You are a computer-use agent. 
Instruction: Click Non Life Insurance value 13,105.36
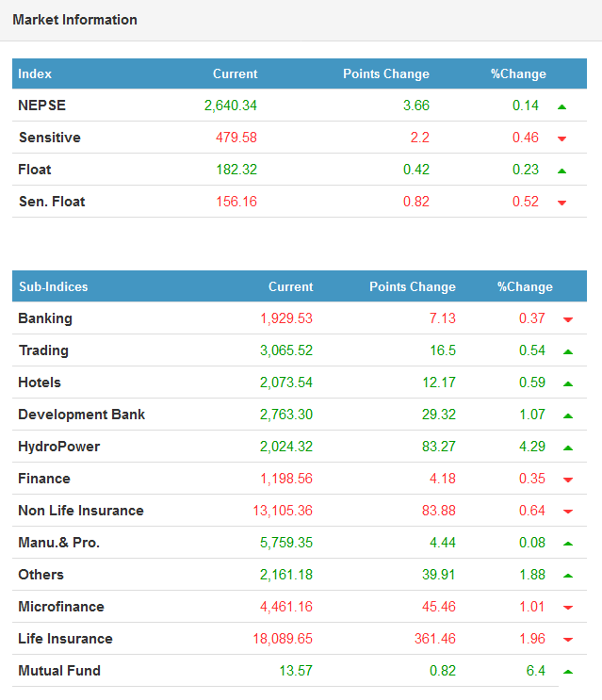(283, 512)
